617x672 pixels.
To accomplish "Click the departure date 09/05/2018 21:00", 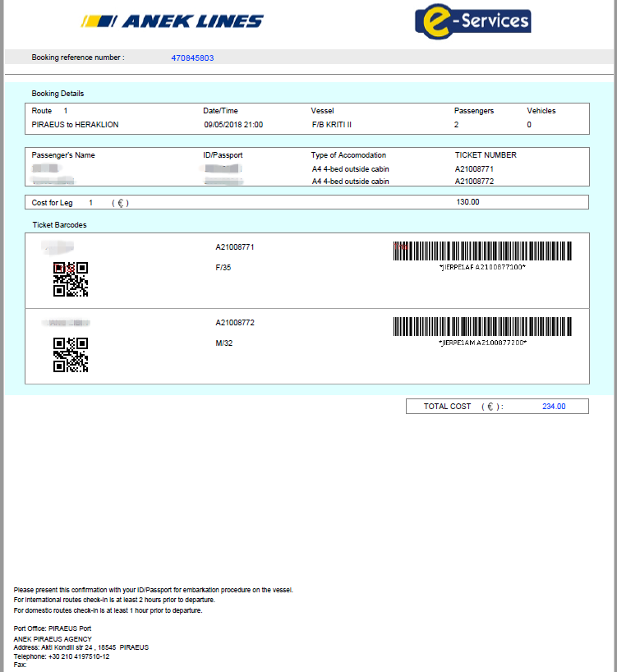I will [x=233, y=125].
